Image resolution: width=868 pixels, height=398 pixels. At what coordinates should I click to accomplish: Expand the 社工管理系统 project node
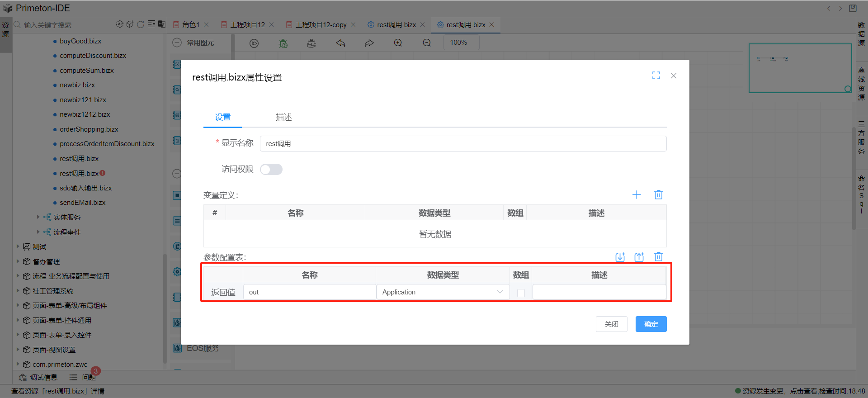point(18,291)
